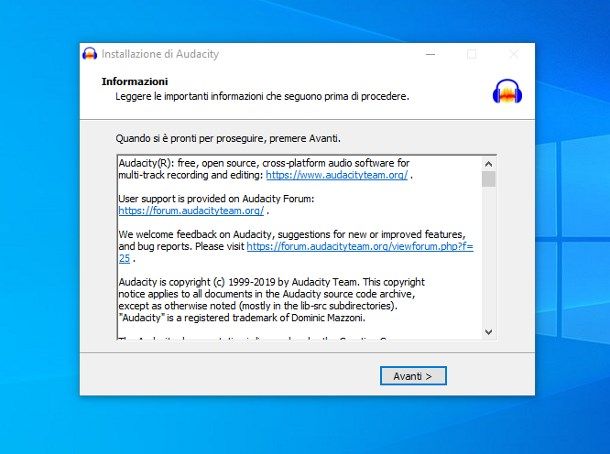Click the 'We welcome feedback on Audacity' line
Image resolution: width=610 pixels, height=454 pixels.
pyautogui.click(x=292, y=234)
